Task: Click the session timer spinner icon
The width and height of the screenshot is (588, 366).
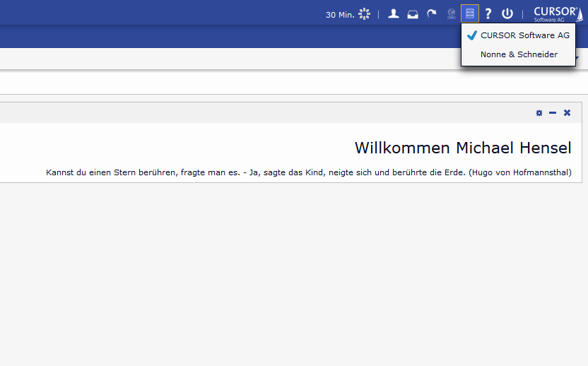Action: [364, 13]
